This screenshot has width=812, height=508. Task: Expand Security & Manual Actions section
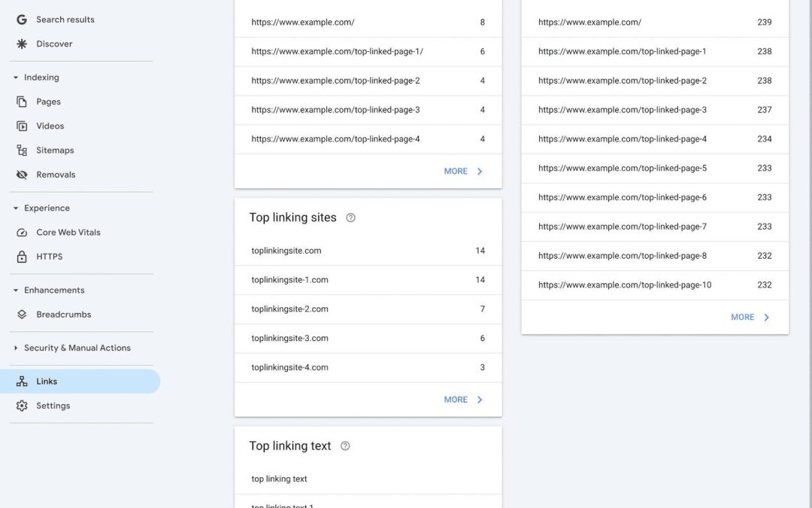[x=16, y=348]
